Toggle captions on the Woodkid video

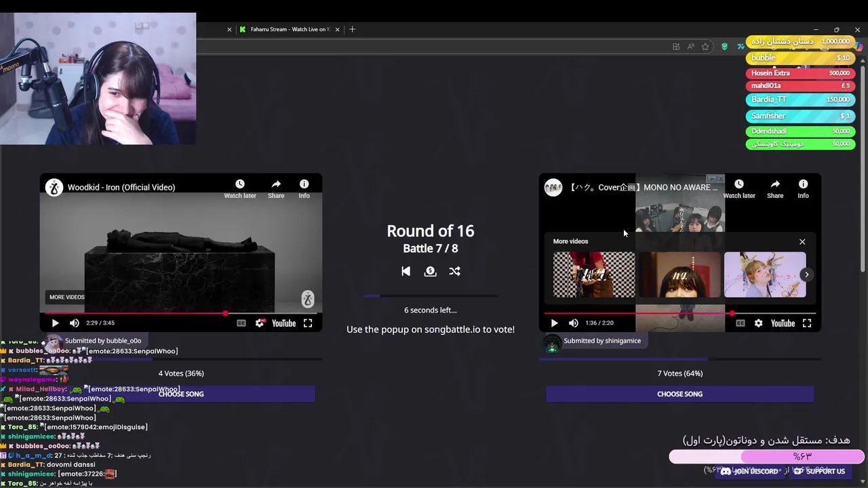(x=241, y=323)
